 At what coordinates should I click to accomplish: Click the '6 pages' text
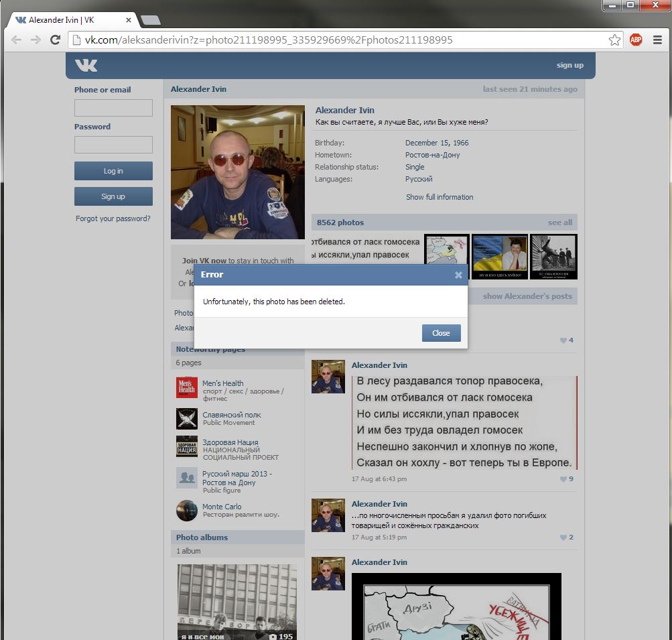coord(188,363)
